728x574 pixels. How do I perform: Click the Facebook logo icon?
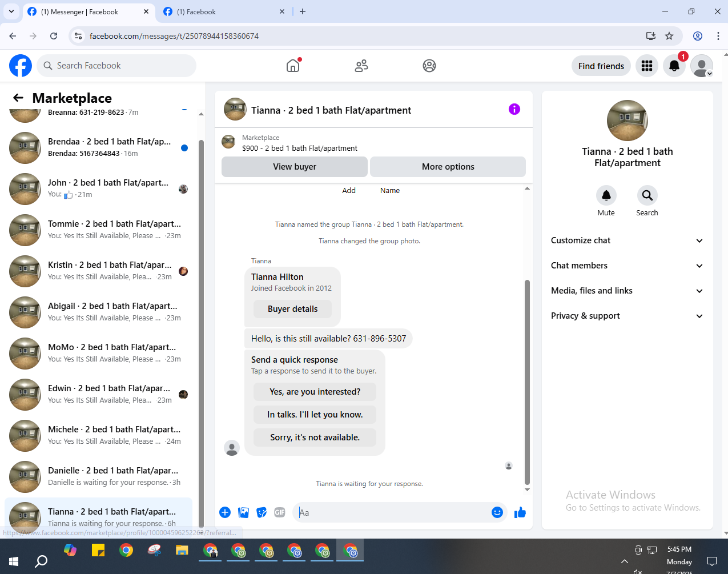21,66
